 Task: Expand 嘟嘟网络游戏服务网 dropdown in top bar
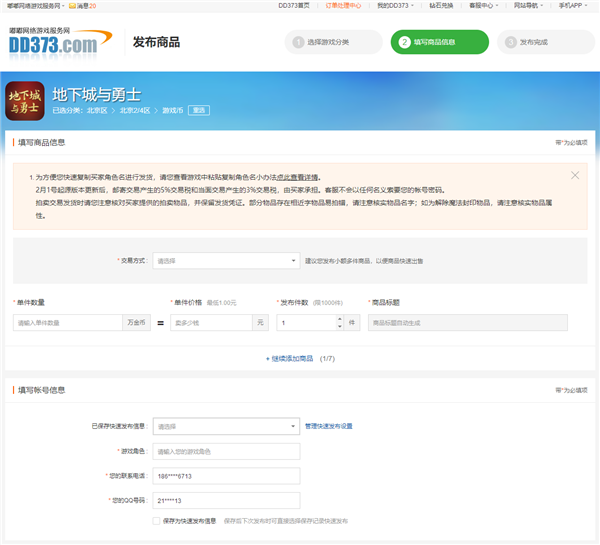click(36, 6)
